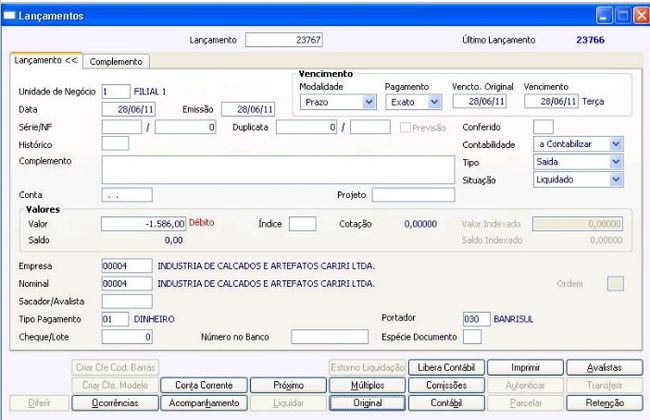Click the DINHEIRO payment type text
The height and width of the screenshot is (420, 650).
pos(154,319)
